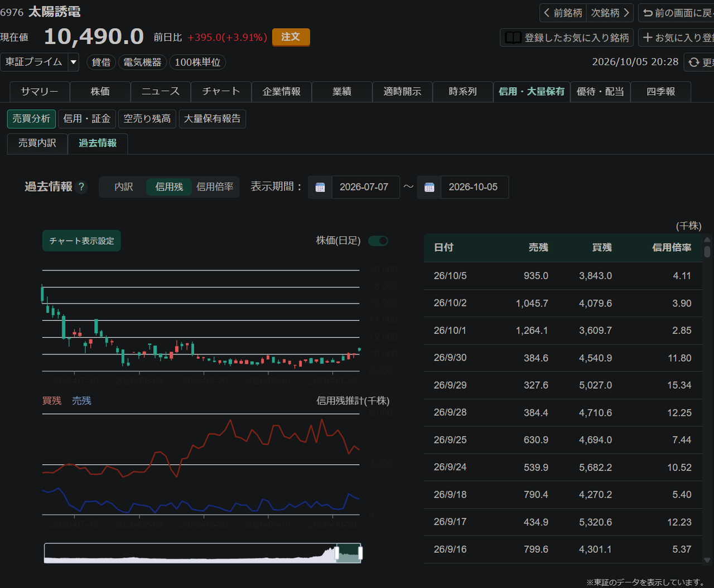Return using 前の画面に戻る button
This screenshot has width=714, height=588.
[676, 12]
